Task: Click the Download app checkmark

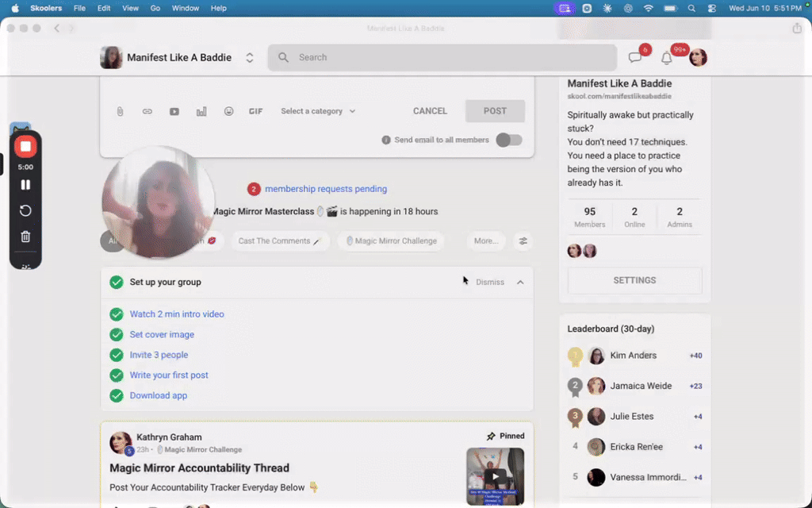Action: coord(117,395)
